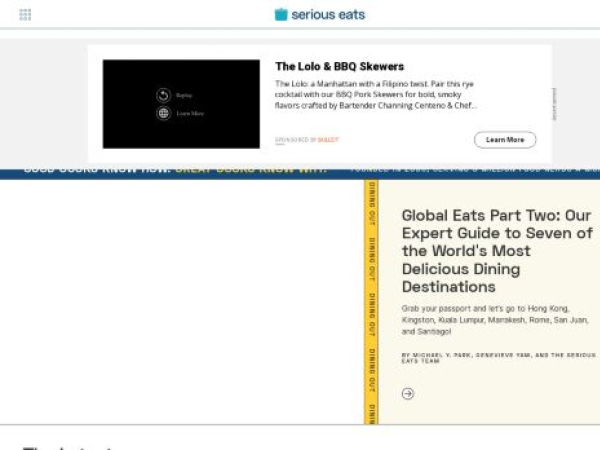Click the Dining Out yellow category strip
The width and height of the screenshot is (600, 450).
[371, 302]
